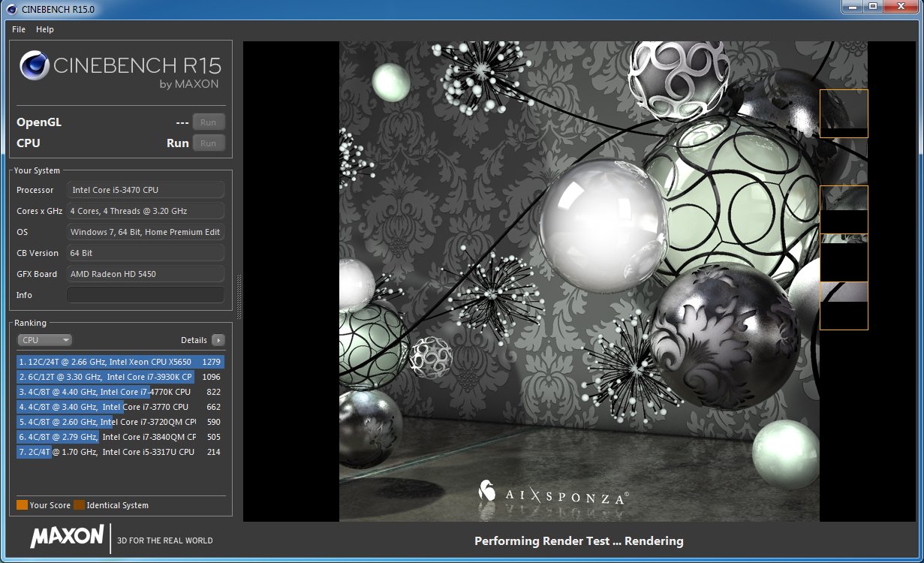This screenshot has width=924, height=563.
Task: Select ranking row Core i7-3720QM
Action: click(120, 422)
